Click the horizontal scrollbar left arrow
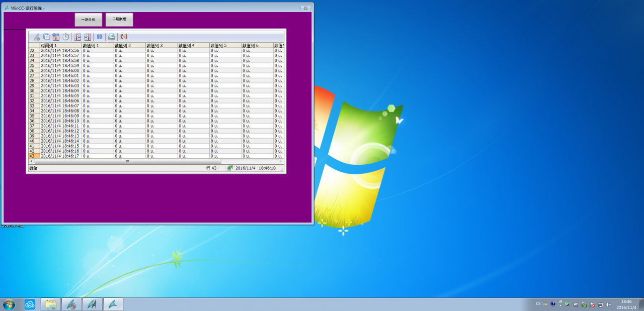644x311 pixels. click(x=31, y=161)
